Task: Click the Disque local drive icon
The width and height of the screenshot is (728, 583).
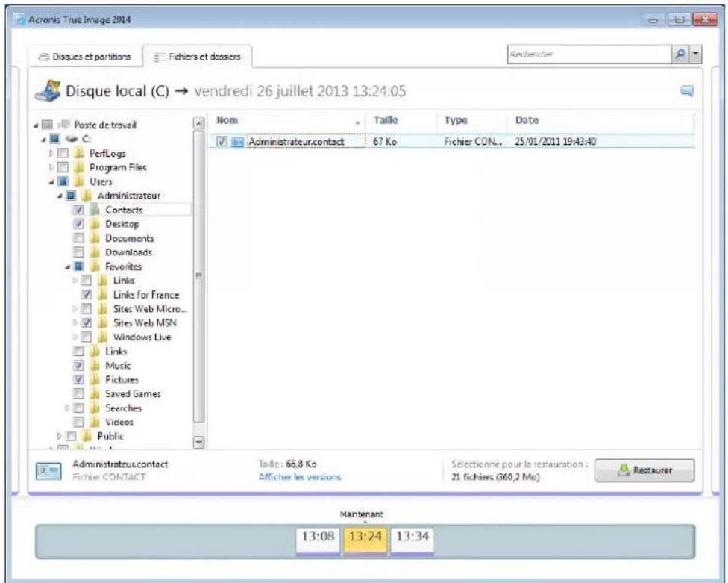Action: pos(48,90)
